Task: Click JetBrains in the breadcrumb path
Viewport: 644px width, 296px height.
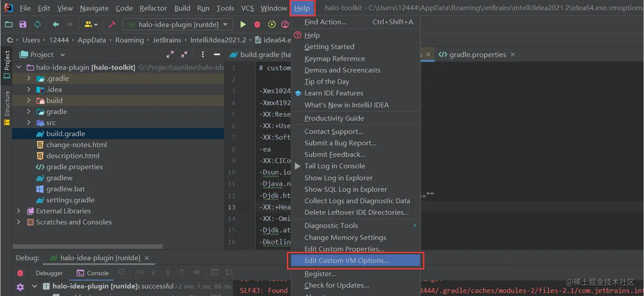Action: click(x=167, y=40)
